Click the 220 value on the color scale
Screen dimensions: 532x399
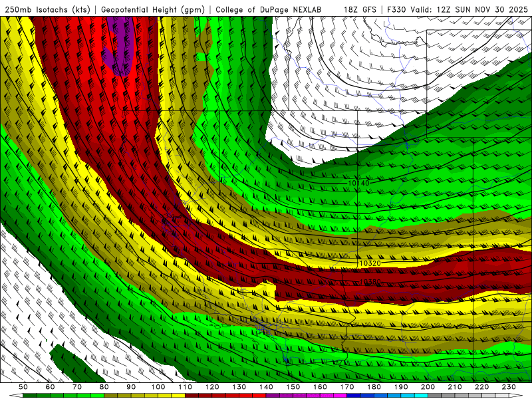click(481, 387)
